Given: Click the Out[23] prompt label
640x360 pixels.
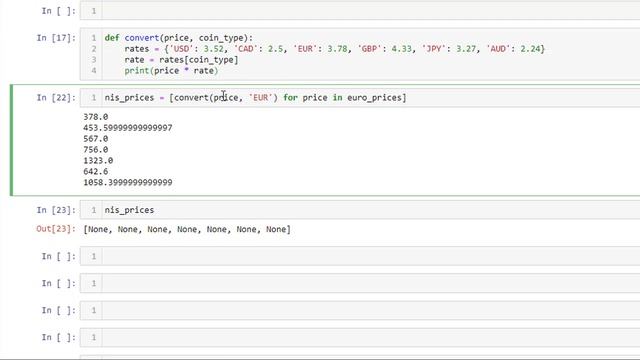Looking at the screenshot, I should tap(56, 229).
